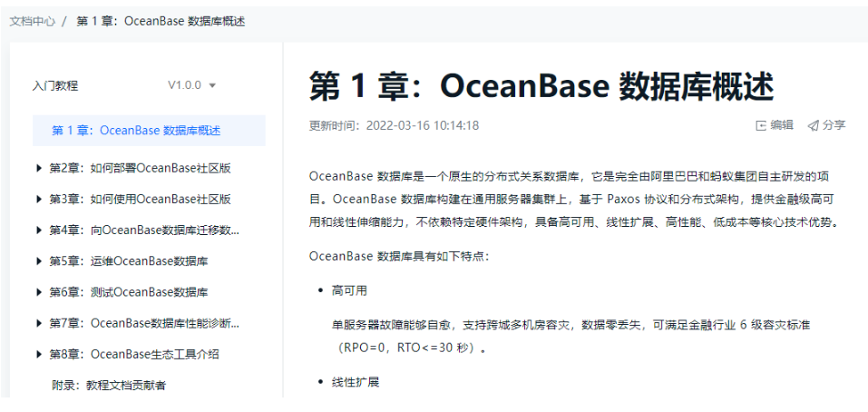Expand 第8章 tree arrow

click(x=39, y=354)
